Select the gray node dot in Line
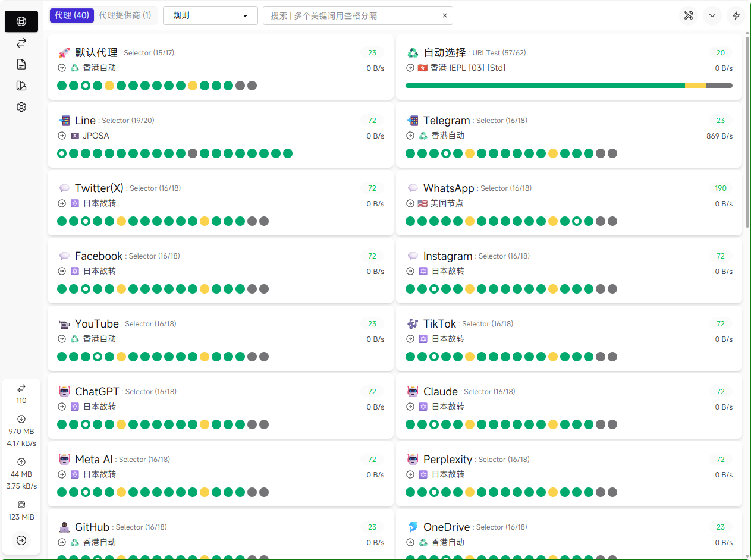 point(193,153)
